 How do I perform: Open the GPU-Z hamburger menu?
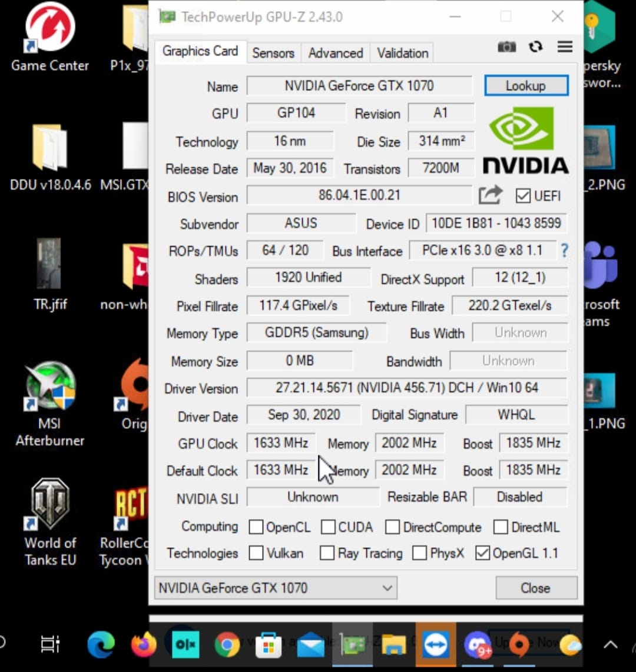(565, 46)
